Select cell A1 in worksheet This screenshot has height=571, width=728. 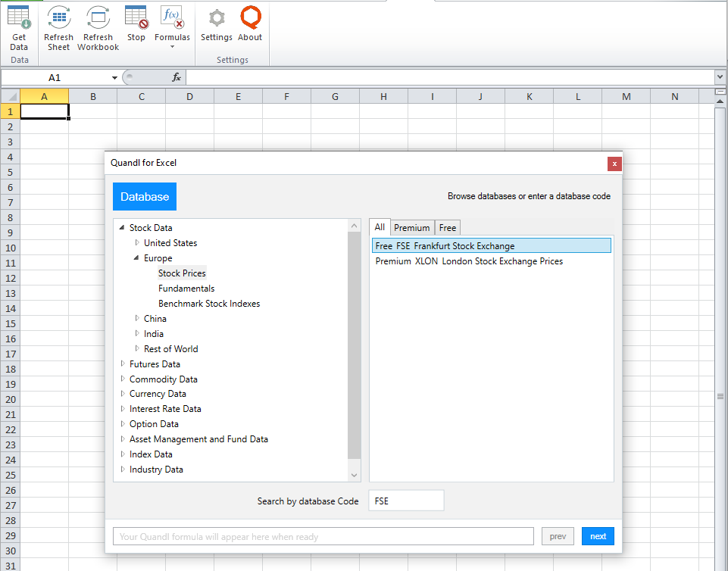point(45,111)
